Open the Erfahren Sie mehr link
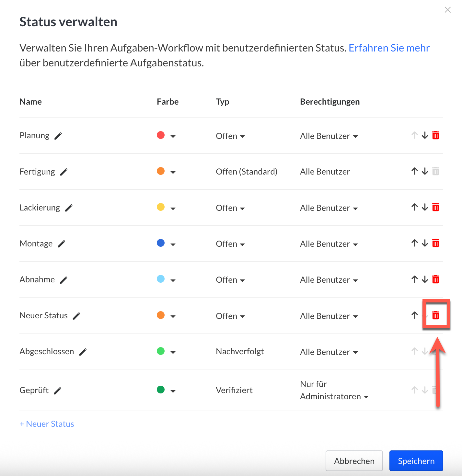This screenshot has width=462, height=476. pyautogui.click(x=389, y=48)
